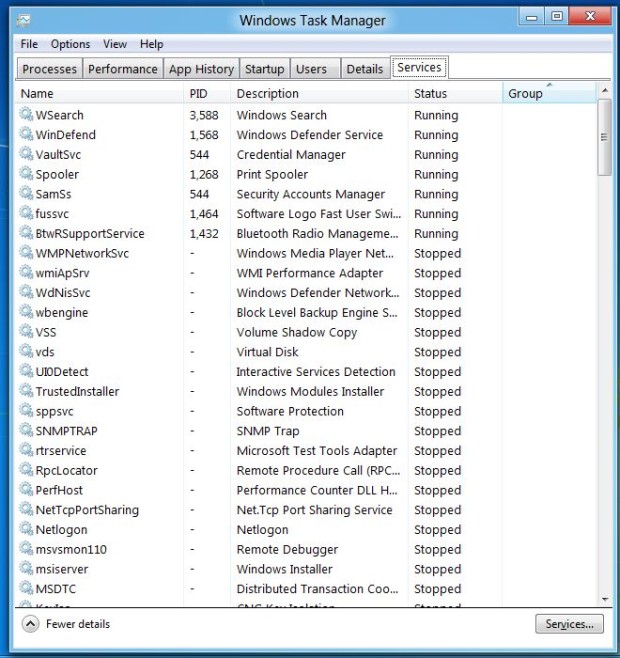The image size is (620, 658).
Task: Switch to the Details tab
Action: click(x=365, y=69)
